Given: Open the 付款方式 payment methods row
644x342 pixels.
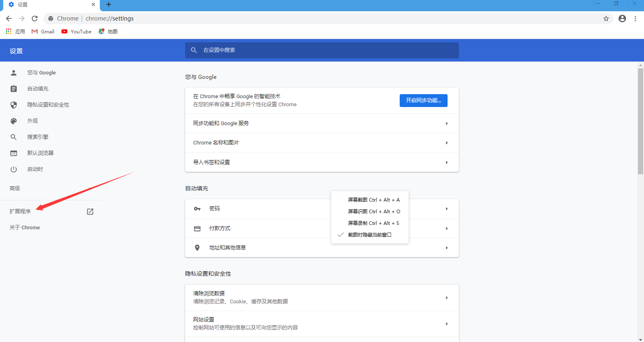Looking at the screenshot, I should point(322,229).
